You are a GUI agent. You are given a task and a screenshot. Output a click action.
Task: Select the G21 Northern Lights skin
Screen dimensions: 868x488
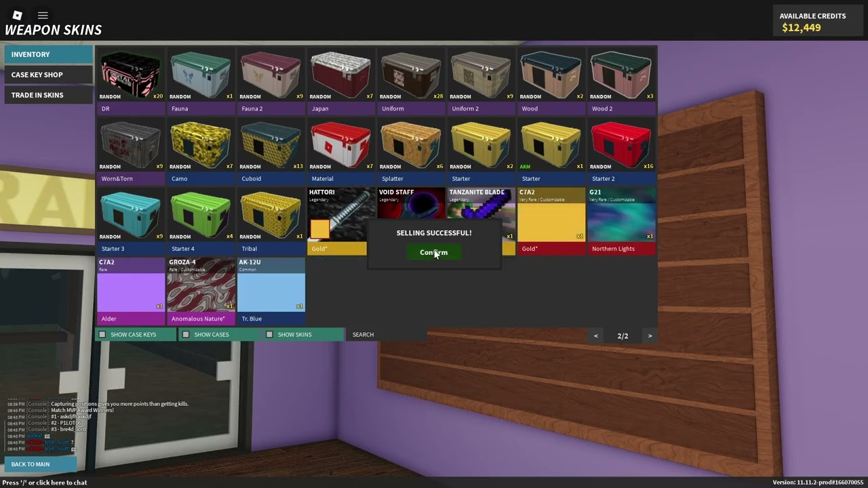[622, 221]
